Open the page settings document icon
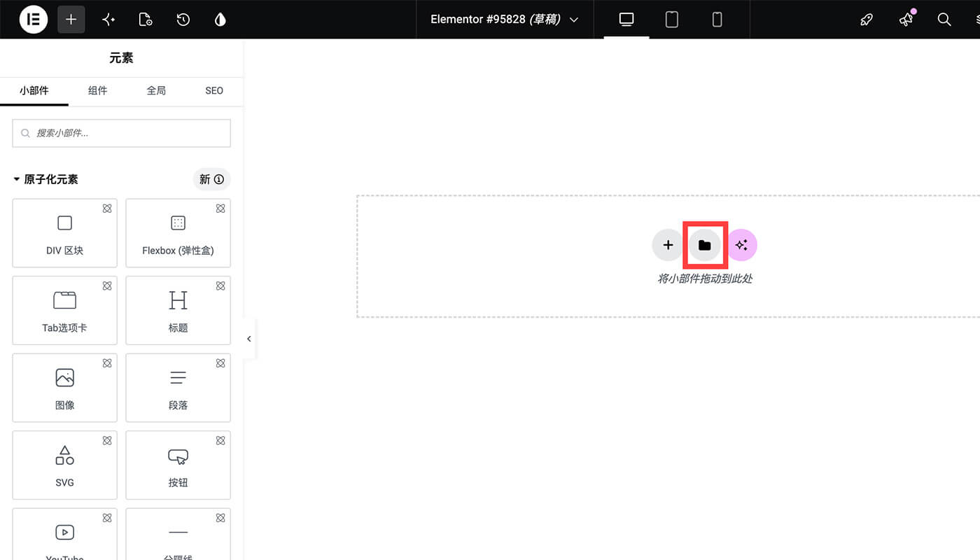 point(146,20)
